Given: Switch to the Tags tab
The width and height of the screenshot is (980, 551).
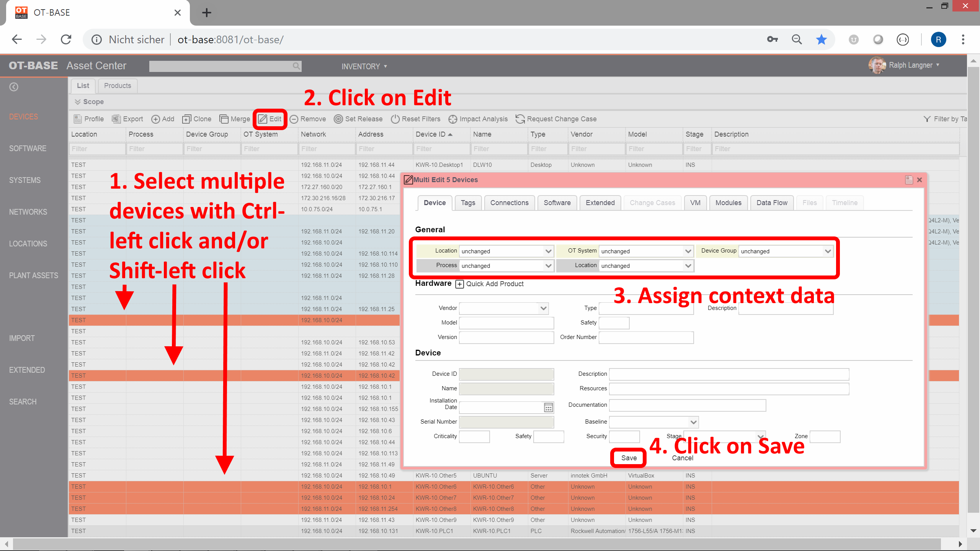Looking at the screenshot, I should (468, 203).
